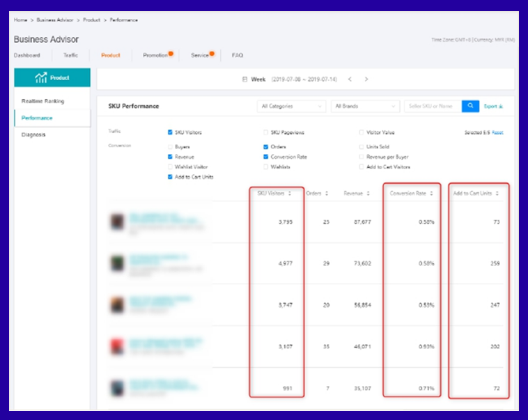
Task: Select the Product top tab
Action: 111,55
